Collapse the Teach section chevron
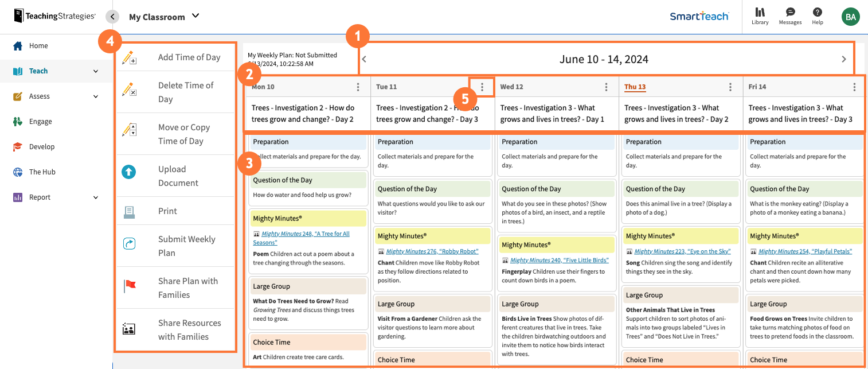868x369 pixels. coord(96,71)
